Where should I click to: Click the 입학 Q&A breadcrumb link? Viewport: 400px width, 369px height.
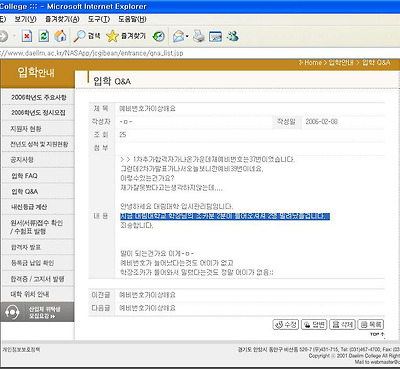point(376,63)
